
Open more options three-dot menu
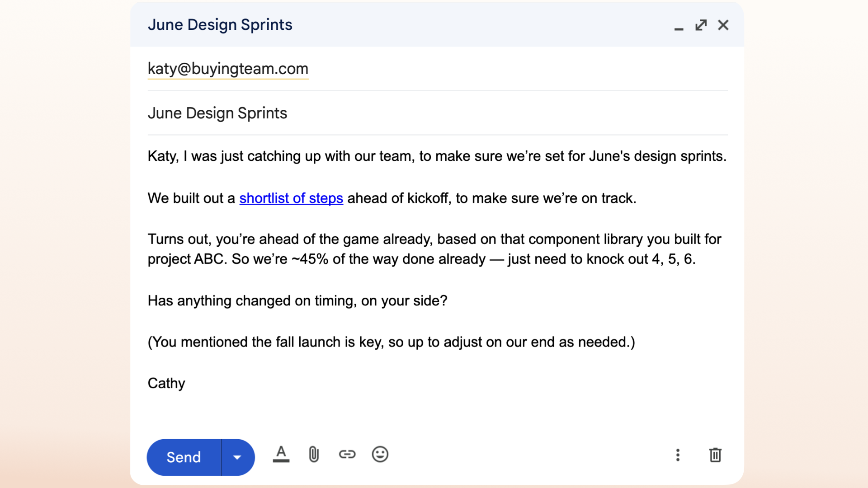tap(677, 455)
